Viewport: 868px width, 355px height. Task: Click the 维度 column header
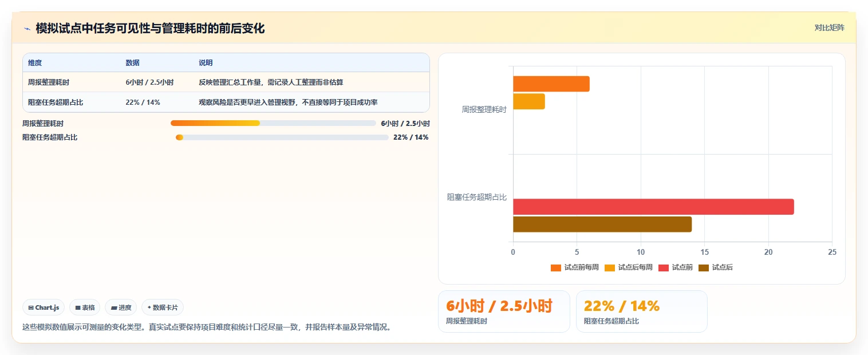35,63
